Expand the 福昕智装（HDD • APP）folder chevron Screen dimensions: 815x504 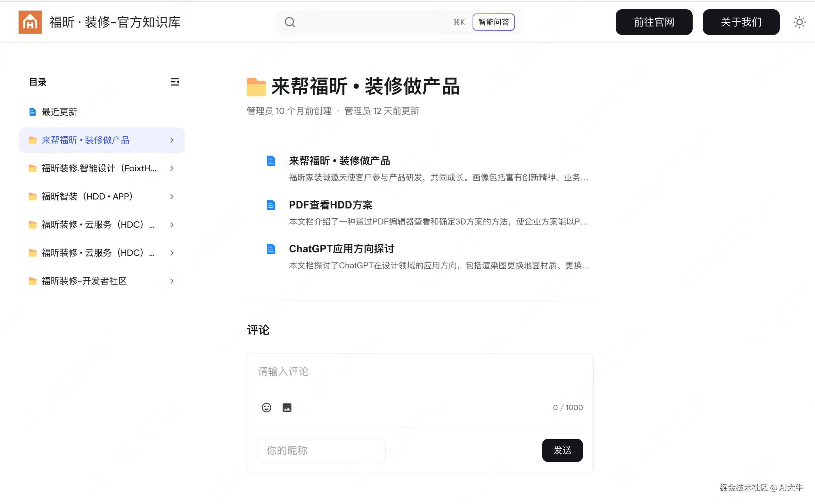(172, 197)
